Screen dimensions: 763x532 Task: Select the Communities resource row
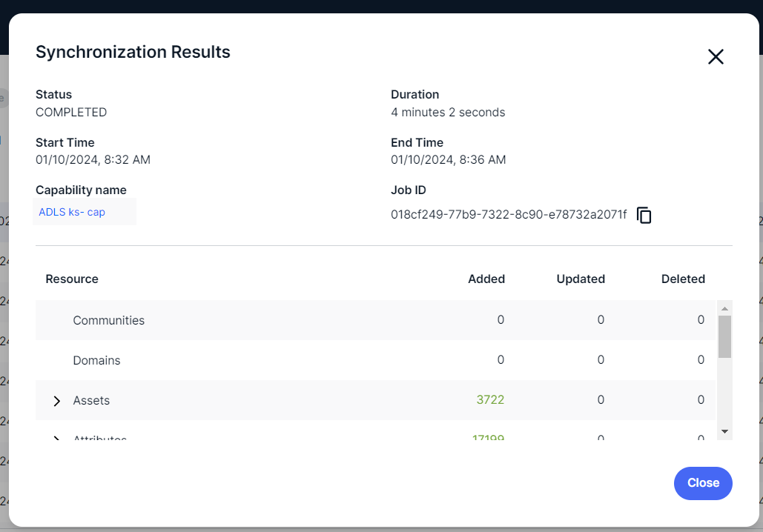click(x=109, y=321)
